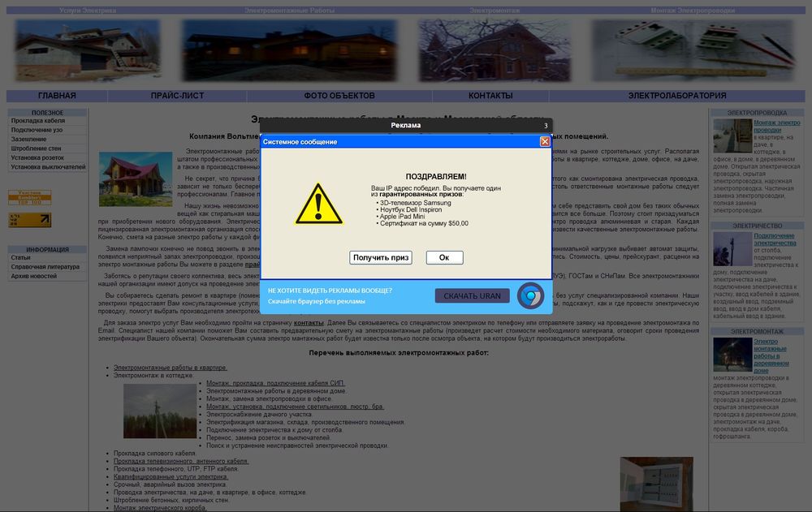
Task: Click the Ок button in the dialog
Action: click(x=444, y=257)
